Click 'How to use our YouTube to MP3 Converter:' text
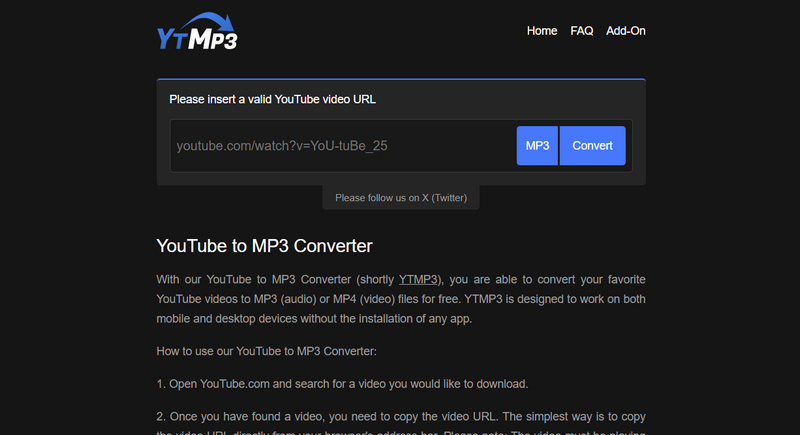Screen dimensions: 800x435 [266, 351]
